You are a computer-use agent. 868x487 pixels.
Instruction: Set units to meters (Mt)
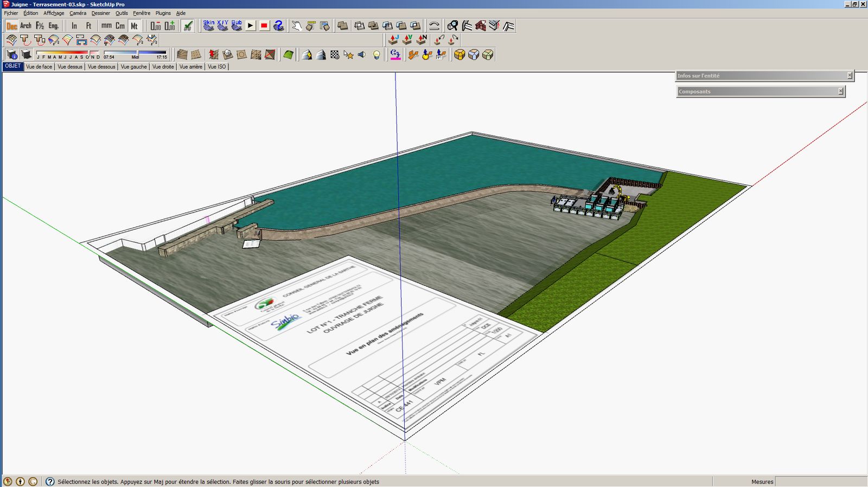[135, 26]
